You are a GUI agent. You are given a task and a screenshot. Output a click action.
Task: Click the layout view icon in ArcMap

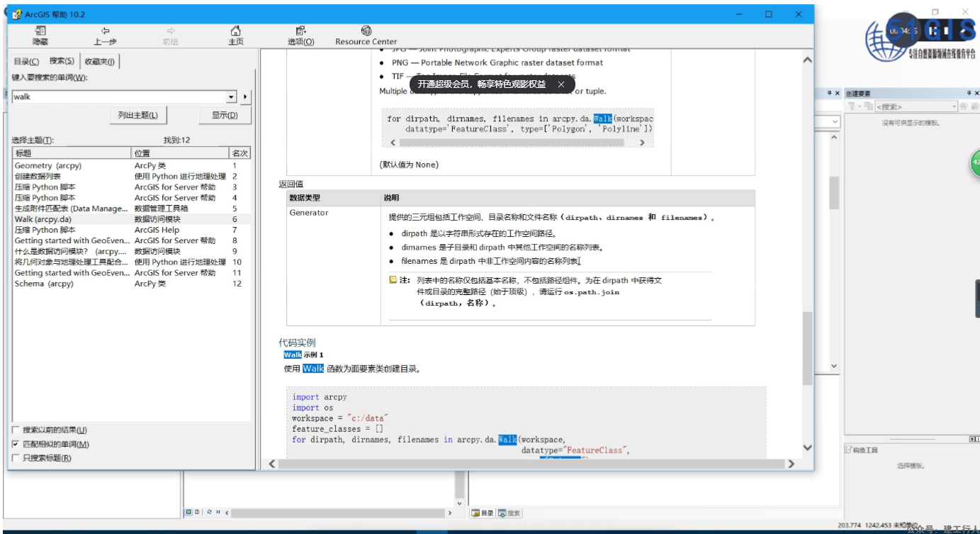(198, 511)
